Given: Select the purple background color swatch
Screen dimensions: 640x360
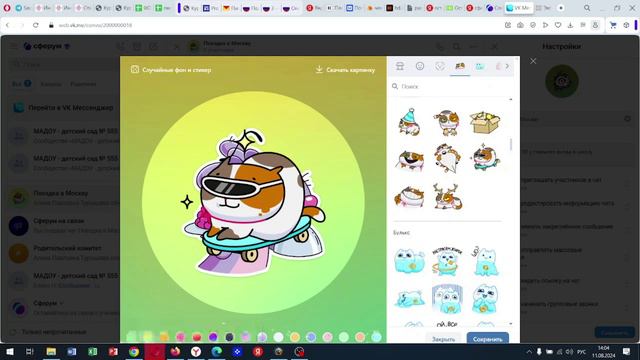Looking at the screenshot, I should click(213, 337).
